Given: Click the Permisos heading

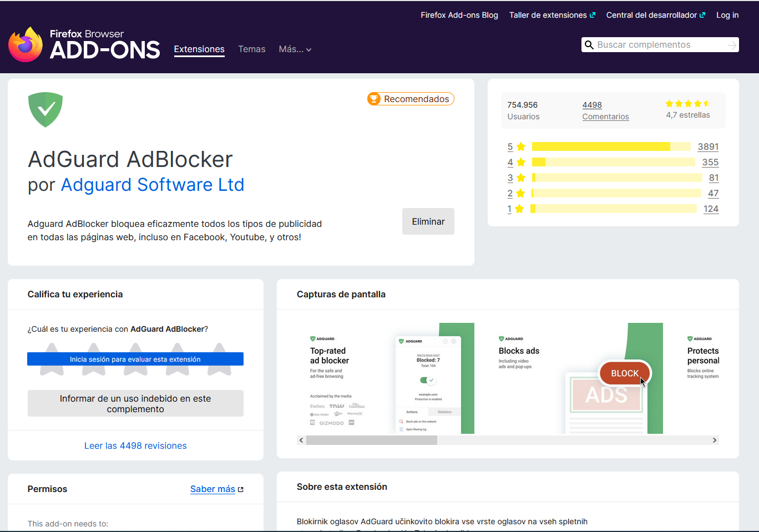Looking at the screenshot, I should point(47,489).
